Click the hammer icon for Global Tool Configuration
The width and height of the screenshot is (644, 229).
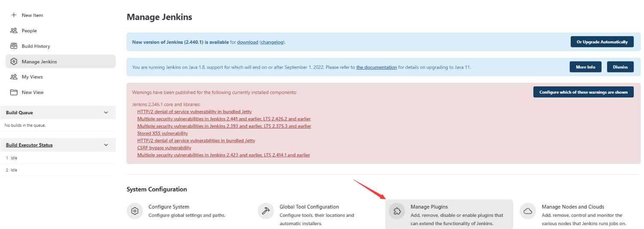[x=266, y=211]
